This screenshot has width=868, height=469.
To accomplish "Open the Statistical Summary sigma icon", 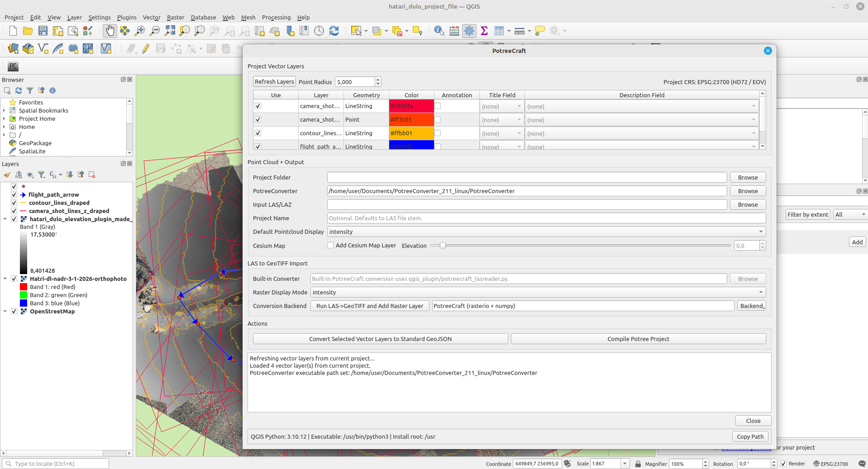I will coord(484,31).
